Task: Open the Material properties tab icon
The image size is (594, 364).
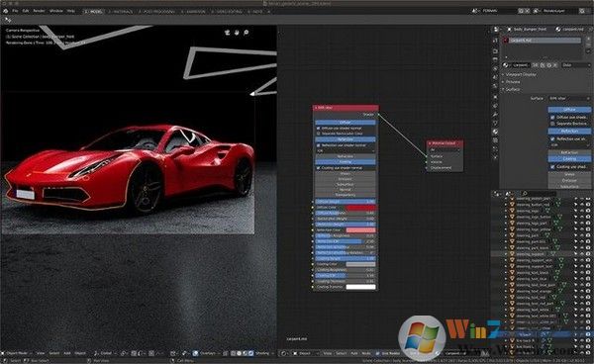Action: point(495,132)
